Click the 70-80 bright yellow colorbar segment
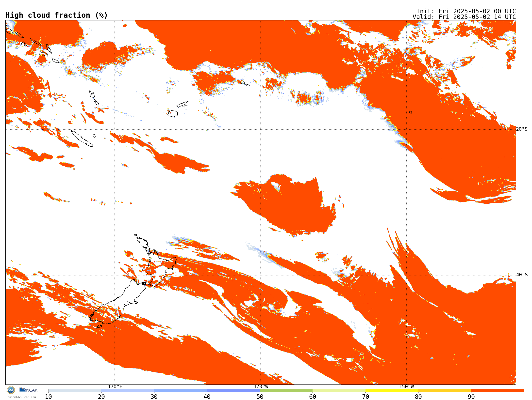Viewport: 532px width, 400px height. tap(392, 391)
